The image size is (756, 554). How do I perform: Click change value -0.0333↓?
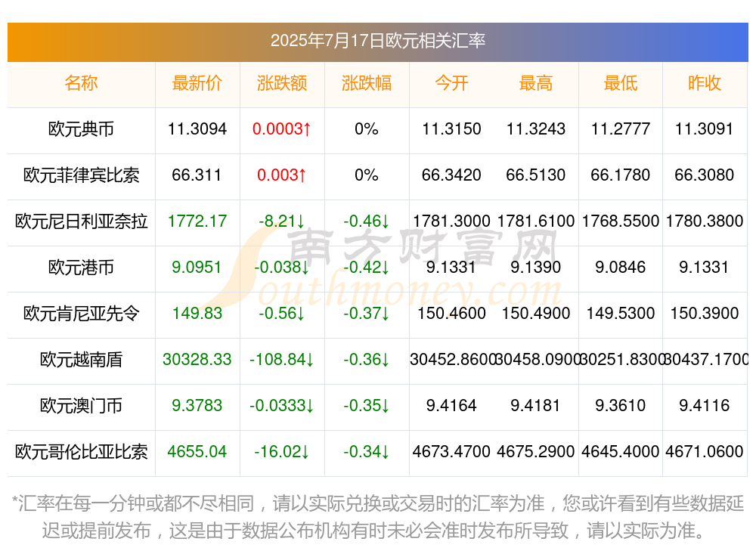tap(281, 406)
